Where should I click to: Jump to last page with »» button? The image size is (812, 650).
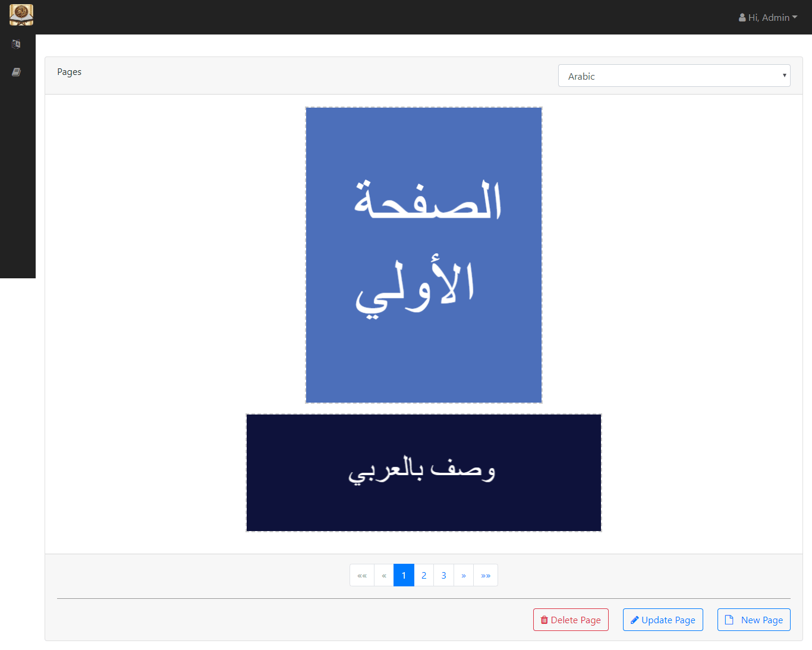click(x=486, y=575)
